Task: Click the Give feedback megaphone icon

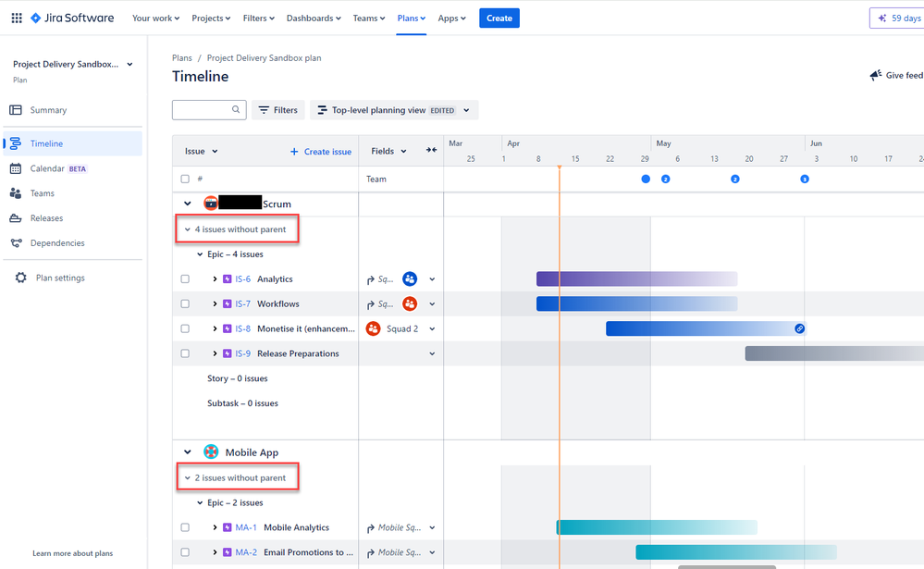Action: coord(876,75)
